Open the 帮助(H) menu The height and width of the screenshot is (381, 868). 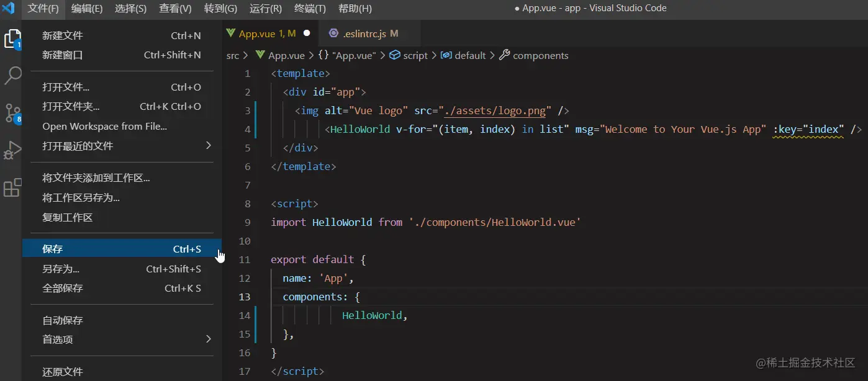coord(355,9)
